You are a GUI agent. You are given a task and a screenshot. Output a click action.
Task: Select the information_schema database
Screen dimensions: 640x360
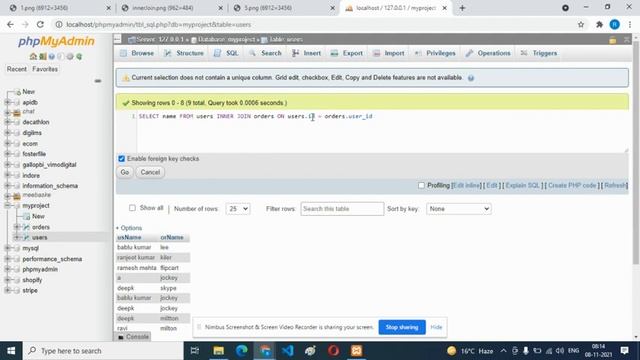(50, 186)
